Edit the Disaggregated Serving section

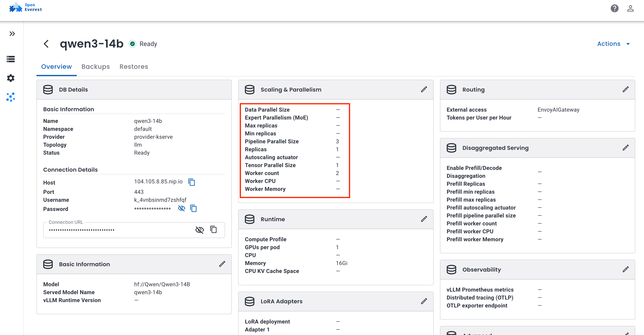point(626,147)
